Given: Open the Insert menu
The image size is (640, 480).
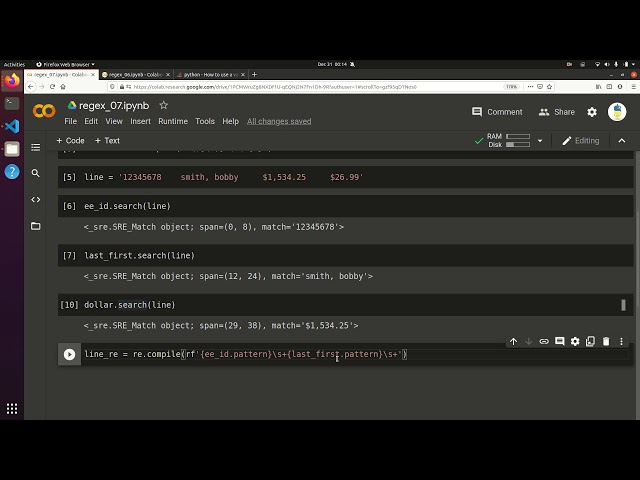Looking at the screenshot, I should click(140, 121).
